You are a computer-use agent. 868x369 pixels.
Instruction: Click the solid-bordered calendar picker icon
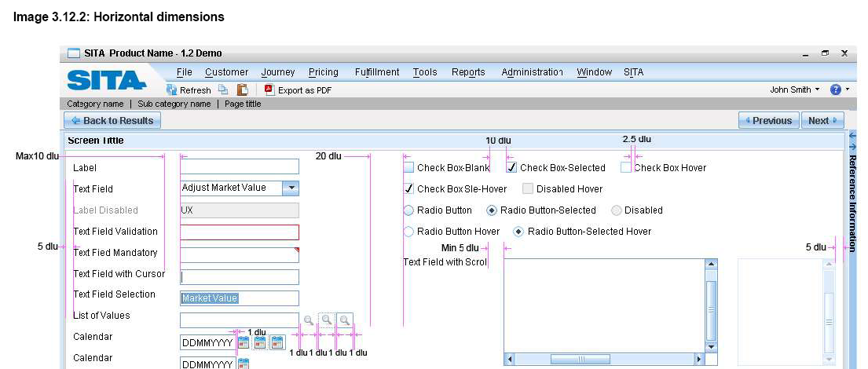tap(277, 342)
